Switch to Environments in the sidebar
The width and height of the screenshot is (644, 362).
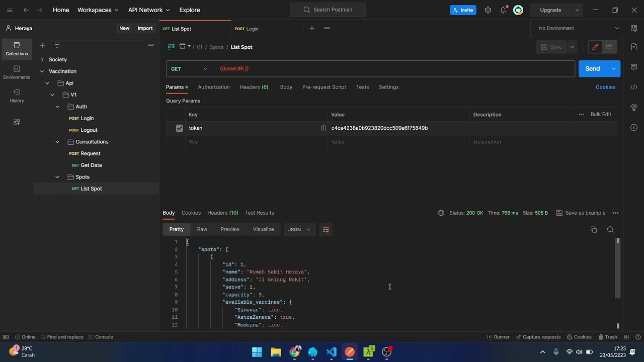tap(17, 72)
